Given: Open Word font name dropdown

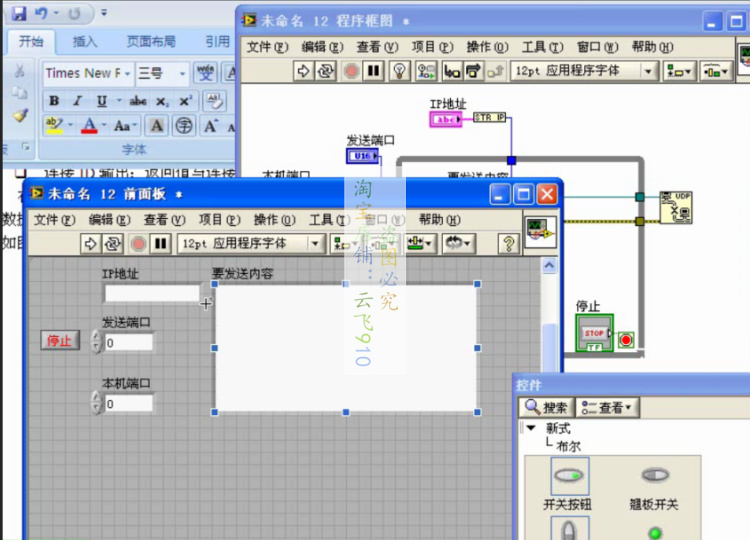Looking at the screenshot, I should pos(128,74).
